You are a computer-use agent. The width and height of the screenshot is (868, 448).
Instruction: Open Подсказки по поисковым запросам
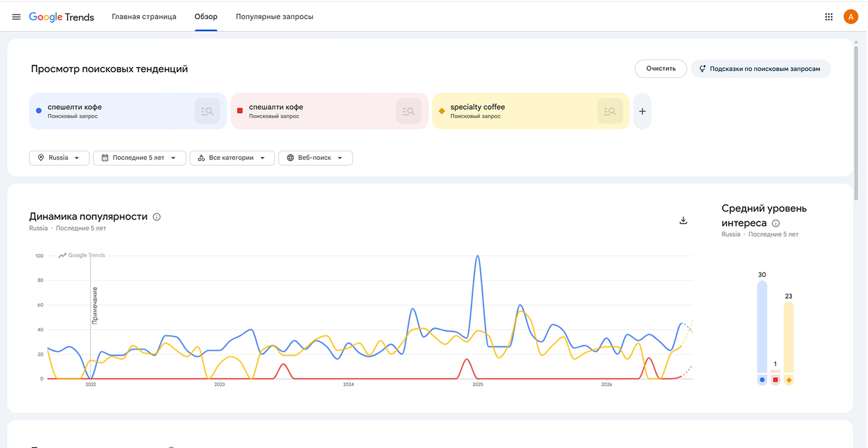point(761,69)
